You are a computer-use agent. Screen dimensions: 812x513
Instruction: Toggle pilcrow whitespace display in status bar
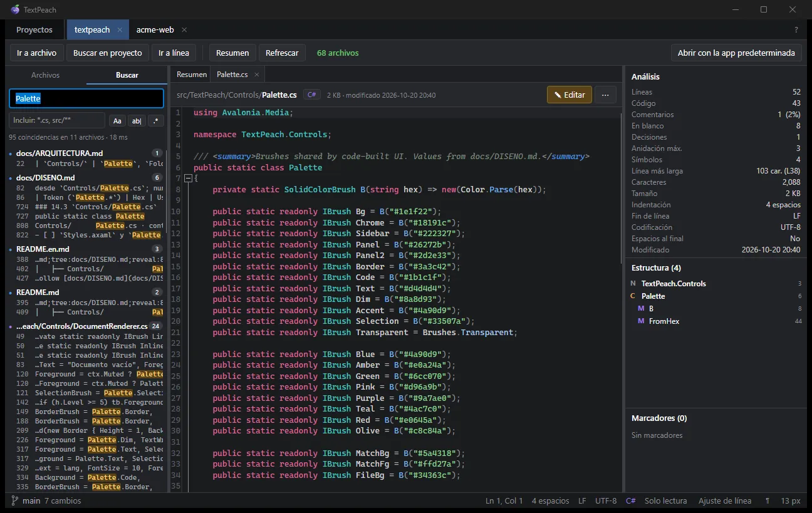tap(768, 501)
